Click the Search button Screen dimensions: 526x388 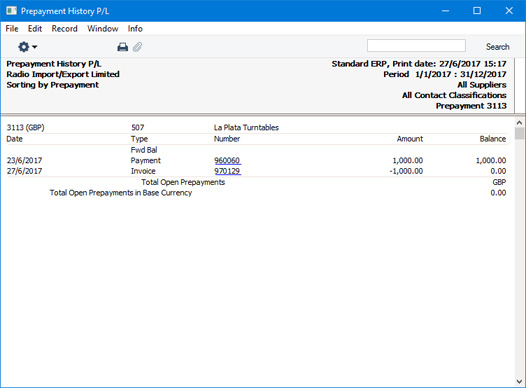coord(497,47)
